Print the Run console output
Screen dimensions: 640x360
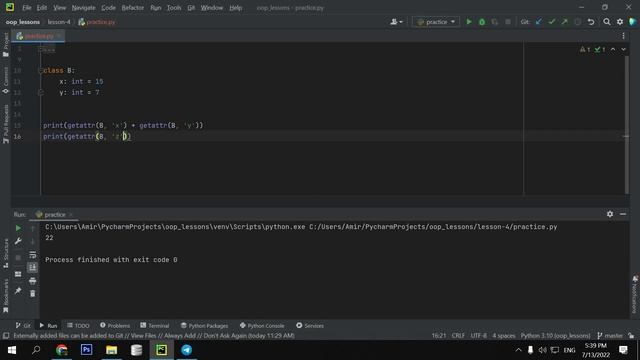(33, 281)
